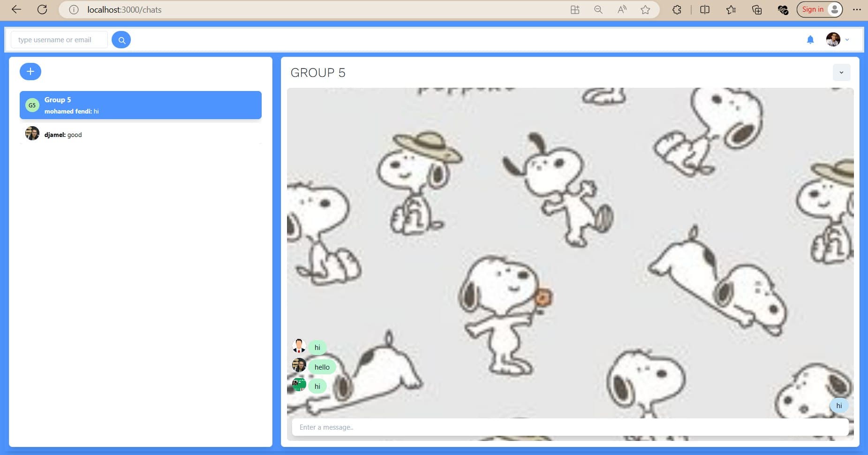The width and height of the screenshot is (868, 455).
Task: Click the blue search magnifier button
Action: [x=121, y=40]
